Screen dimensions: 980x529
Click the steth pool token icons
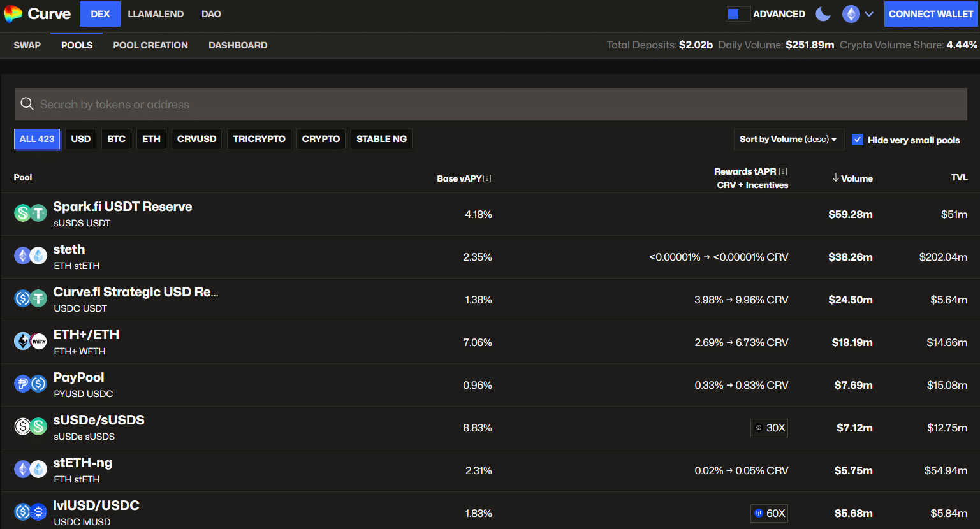tap(31, 256)
